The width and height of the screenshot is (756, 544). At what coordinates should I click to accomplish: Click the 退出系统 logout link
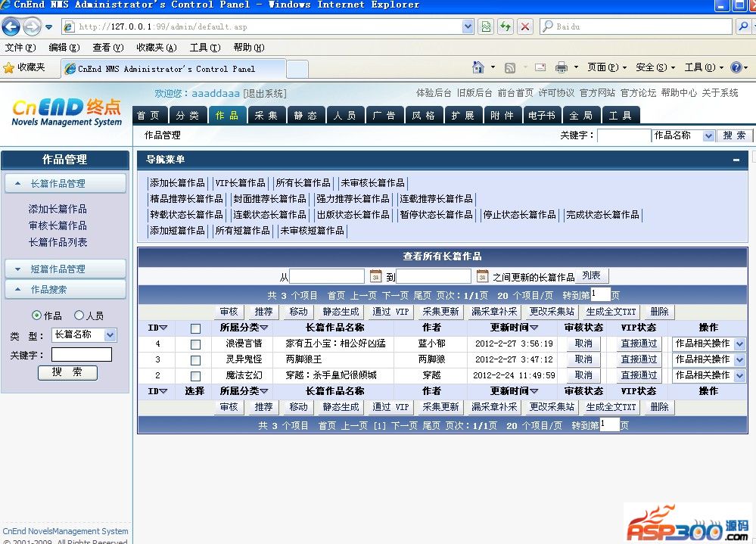(x=265, y=94)
